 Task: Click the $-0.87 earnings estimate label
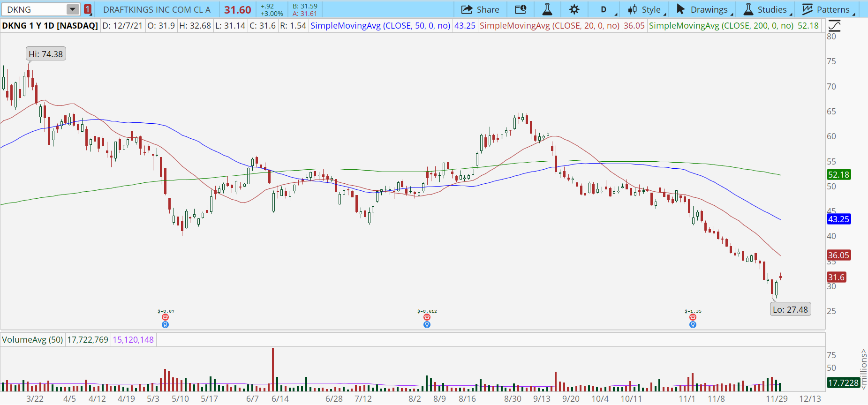(166, 311)
